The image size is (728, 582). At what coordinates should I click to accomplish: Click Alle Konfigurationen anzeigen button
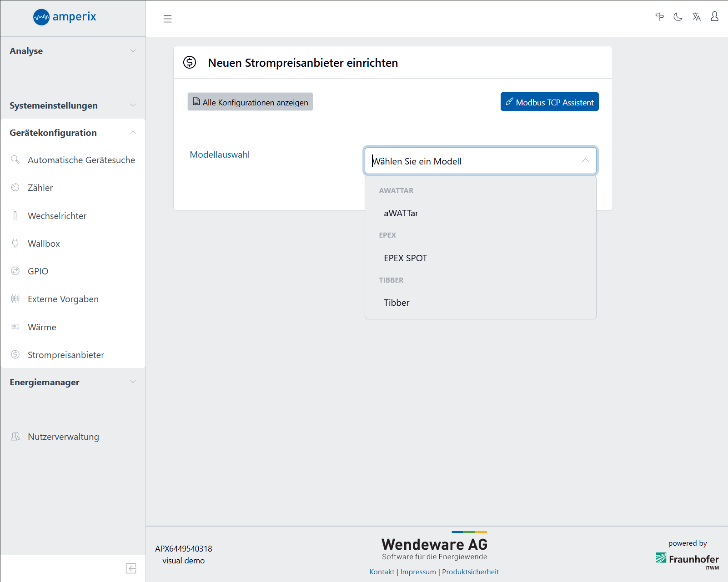point(250,102)
